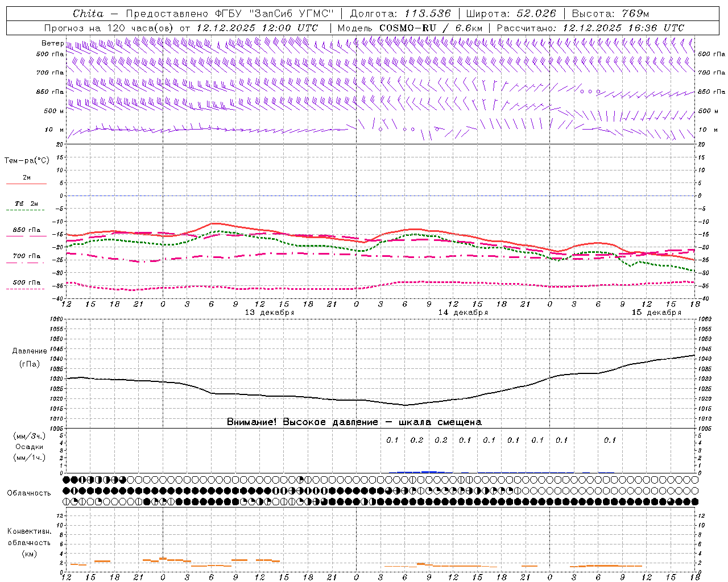This screenshot has height=582, width=728.
Task: Click the 'Ветер' wind panel label
Action: point(52,43)
